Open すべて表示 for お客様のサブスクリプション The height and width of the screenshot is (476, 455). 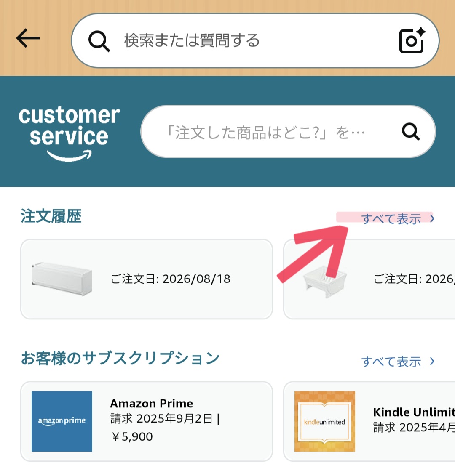click(391, 361)
